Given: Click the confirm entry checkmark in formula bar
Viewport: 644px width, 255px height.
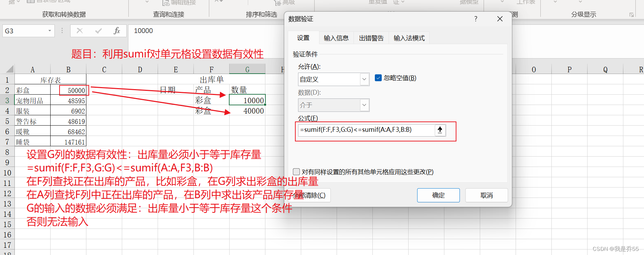Looking at the screenshot, I should pos(98,31).
